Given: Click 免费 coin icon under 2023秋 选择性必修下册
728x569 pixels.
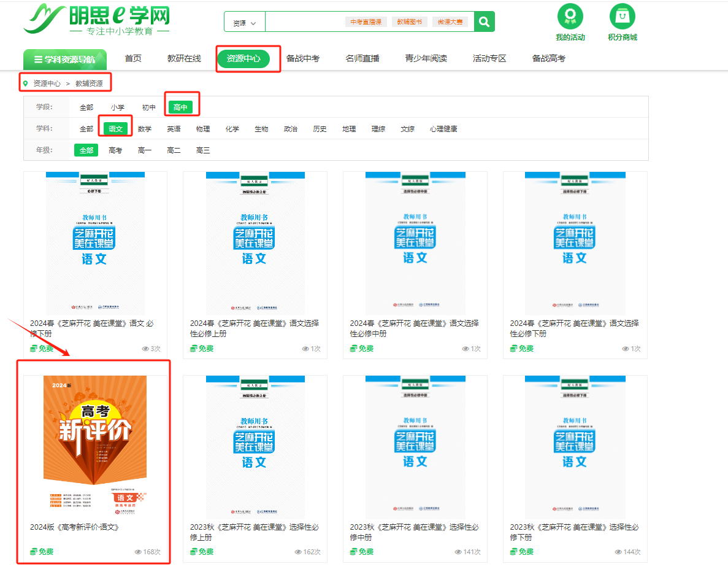Looking at the screenshot, I should coord(513,552).
